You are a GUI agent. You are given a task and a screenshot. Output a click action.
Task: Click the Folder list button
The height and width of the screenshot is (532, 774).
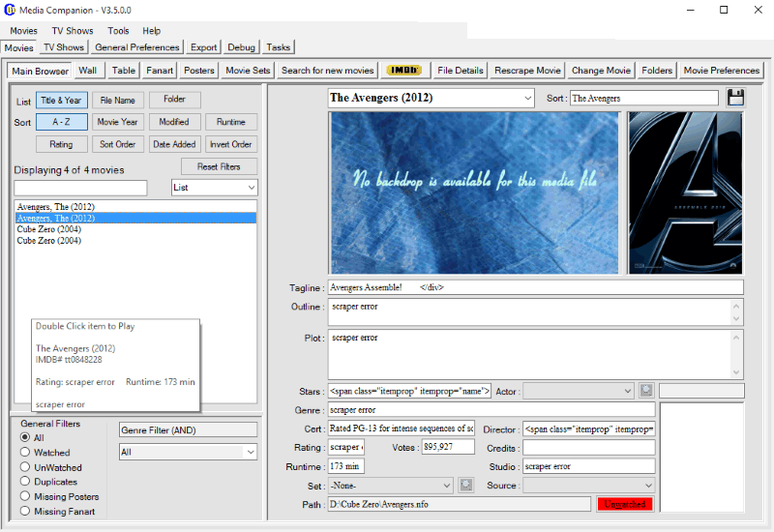click(x=175, y=100)
